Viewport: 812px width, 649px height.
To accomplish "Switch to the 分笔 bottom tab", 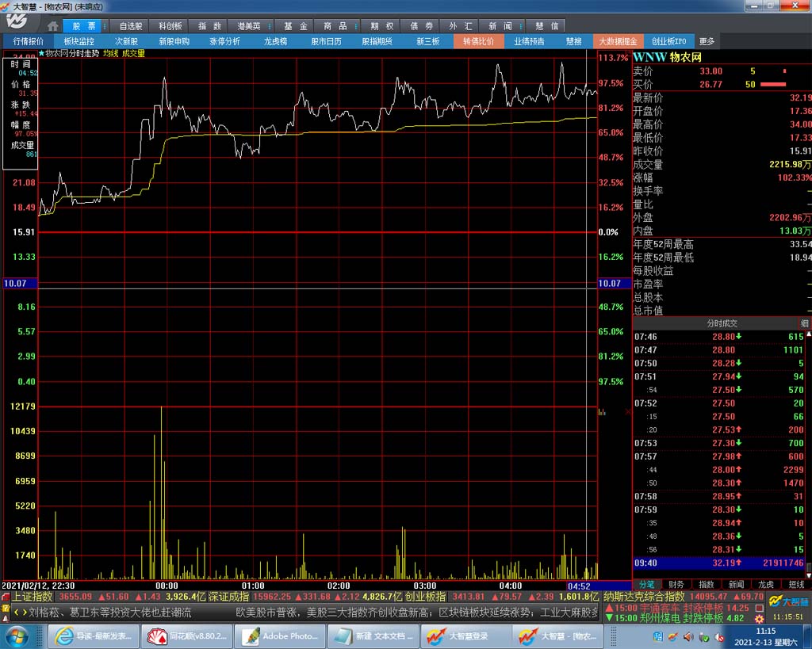I will [x=646, y=584].
